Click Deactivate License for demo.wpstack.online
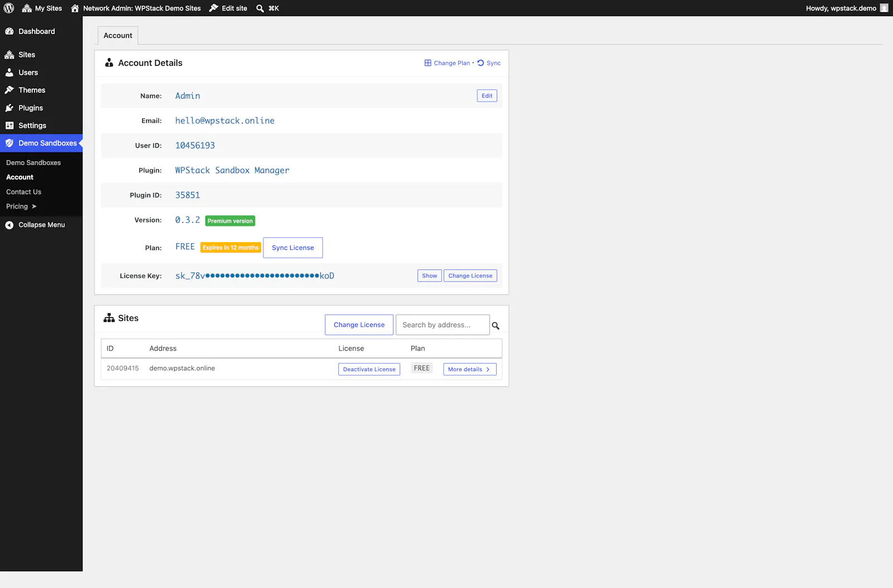Viewport: 893px width, 588px height. 369,369
